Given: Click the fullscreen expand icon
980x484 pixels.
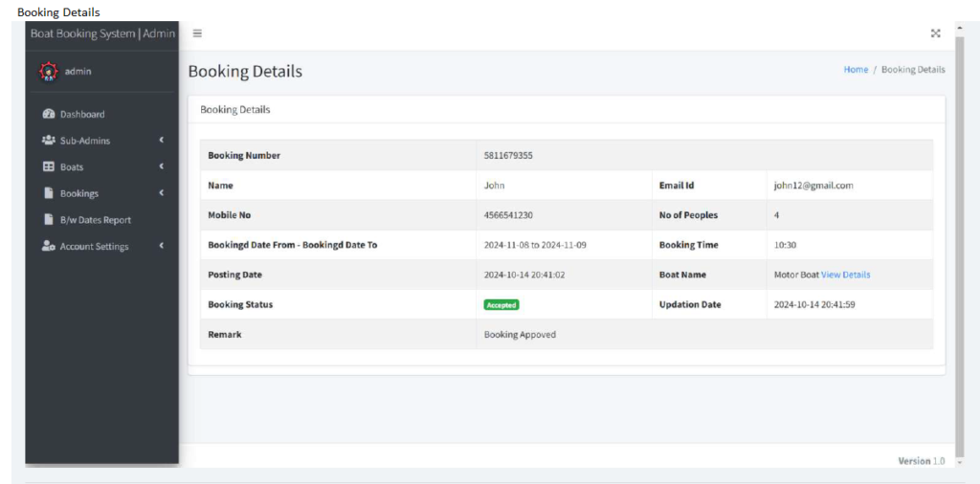Looking at the screenshot, I should point(936,33).
